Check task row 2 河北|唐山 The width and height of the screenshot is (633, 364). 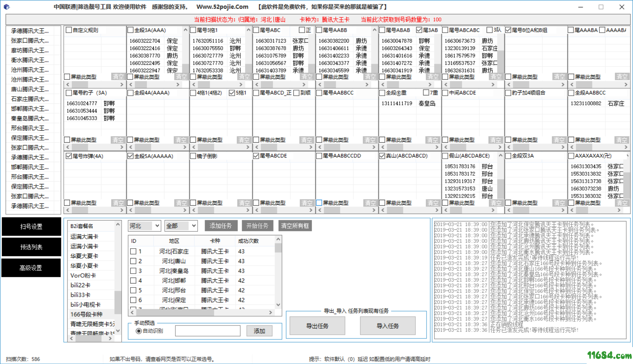point(133,261)
